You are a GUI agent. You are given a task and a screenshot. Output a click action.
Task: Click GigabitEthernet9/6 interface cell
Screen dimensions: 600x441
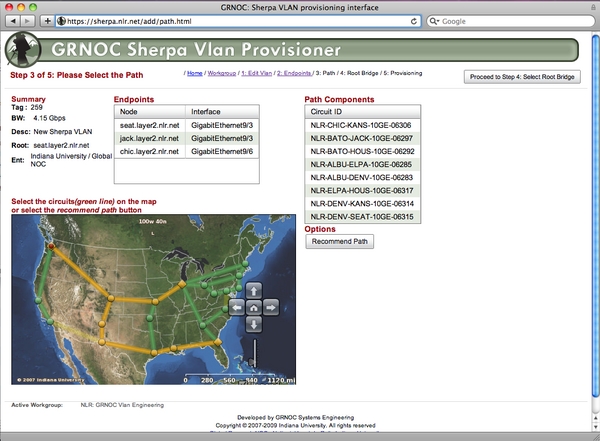[x=222, y=151]
